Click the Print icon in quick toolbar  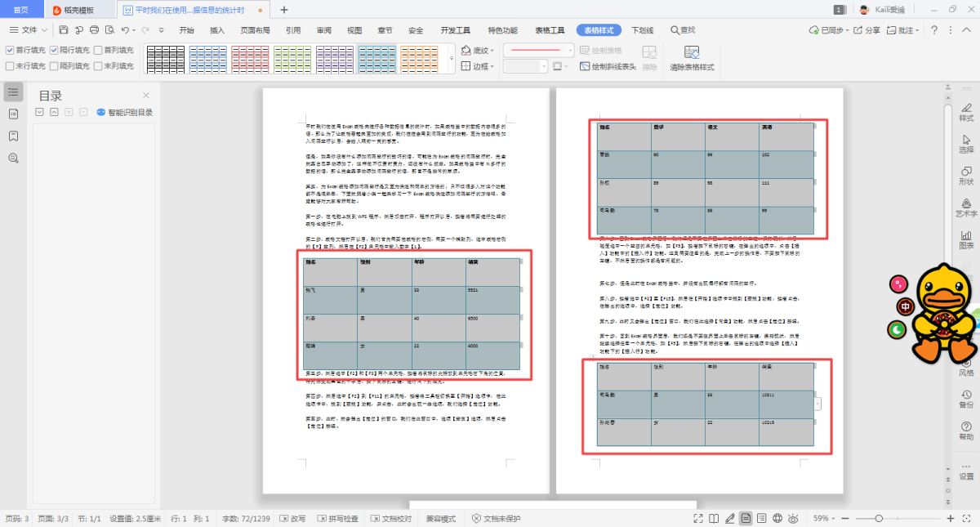(94, 30)
